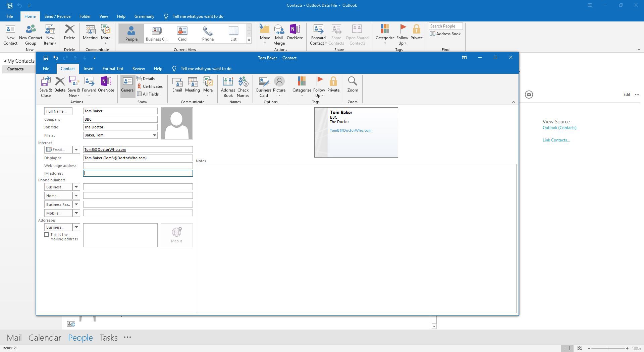Forward the contact from contact ribbon
Image resolution: width=644 pixels, height=352 pixels.
(89, 87)
